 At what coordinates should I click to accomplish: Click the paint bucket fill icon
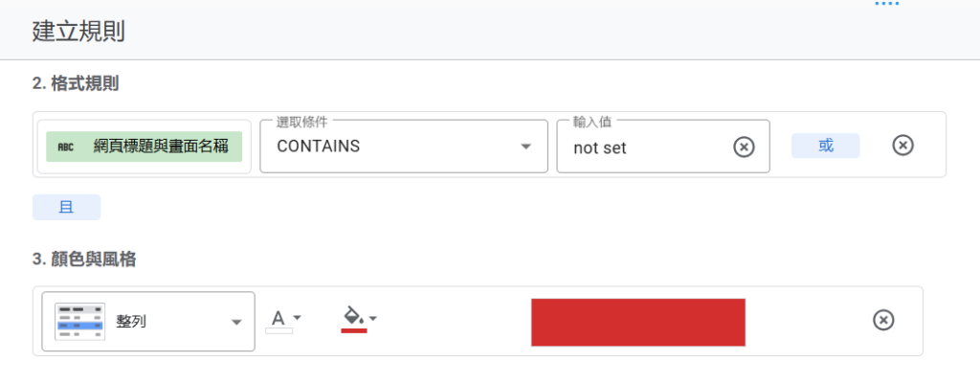click(x=353, y=315)
